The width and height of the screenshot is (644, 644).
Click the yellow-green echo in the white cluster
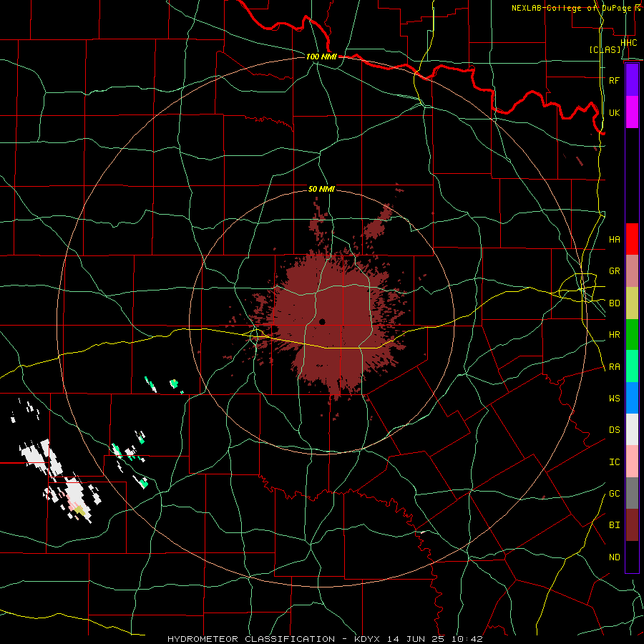click(79, 510)
